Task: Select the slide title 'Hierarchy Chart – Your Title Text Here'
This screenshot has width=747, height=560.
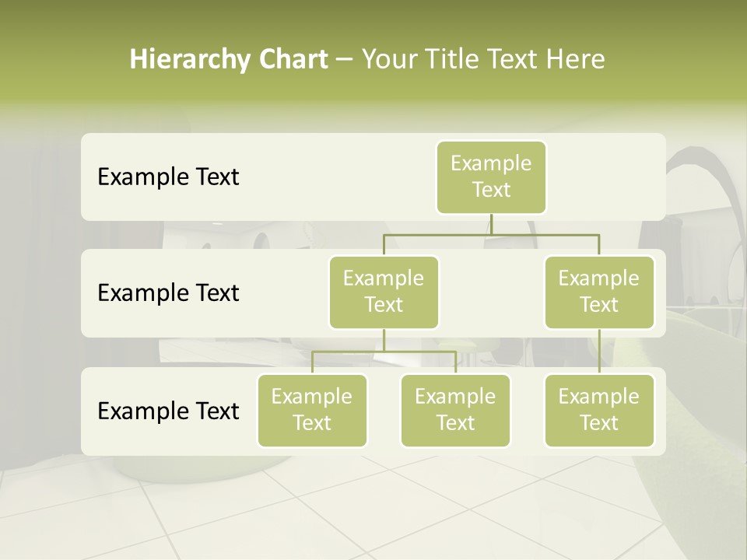Action: coord(367,59)
